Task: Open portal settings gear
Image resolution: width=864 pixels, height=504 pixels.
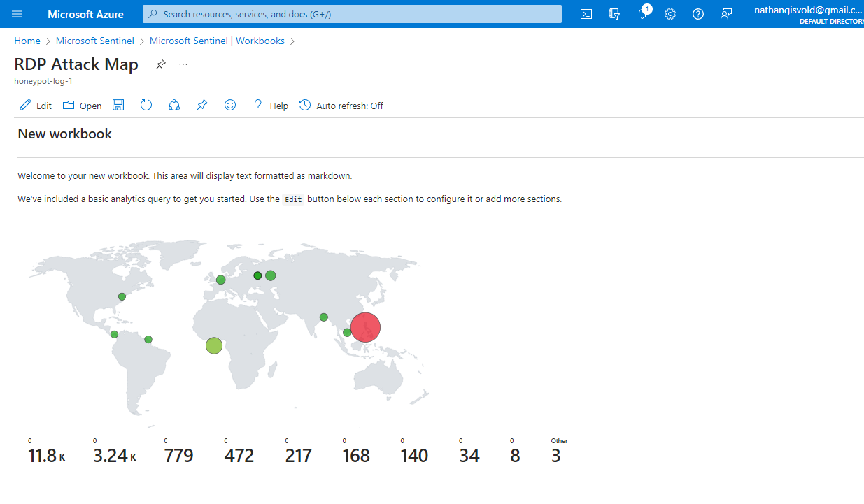Action: click(x=670, y=14)
